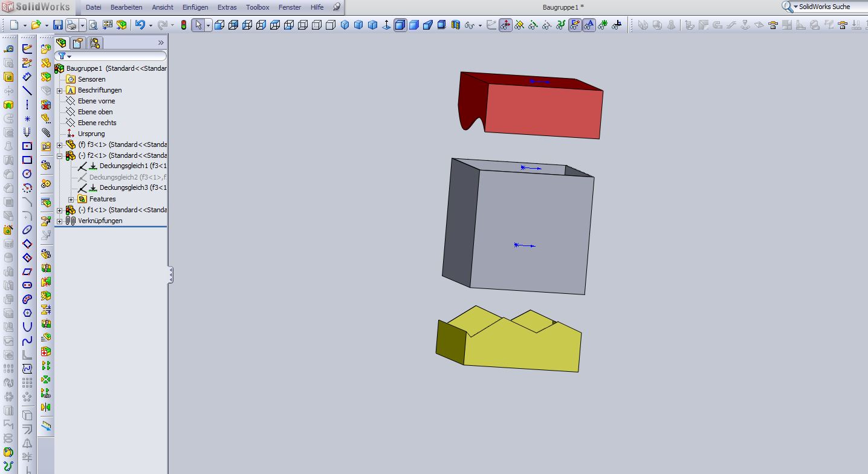Viewport: 868px width, 474px height.
Task: Switch to the PropertyManager tab
Action: (x=77, y=43)
